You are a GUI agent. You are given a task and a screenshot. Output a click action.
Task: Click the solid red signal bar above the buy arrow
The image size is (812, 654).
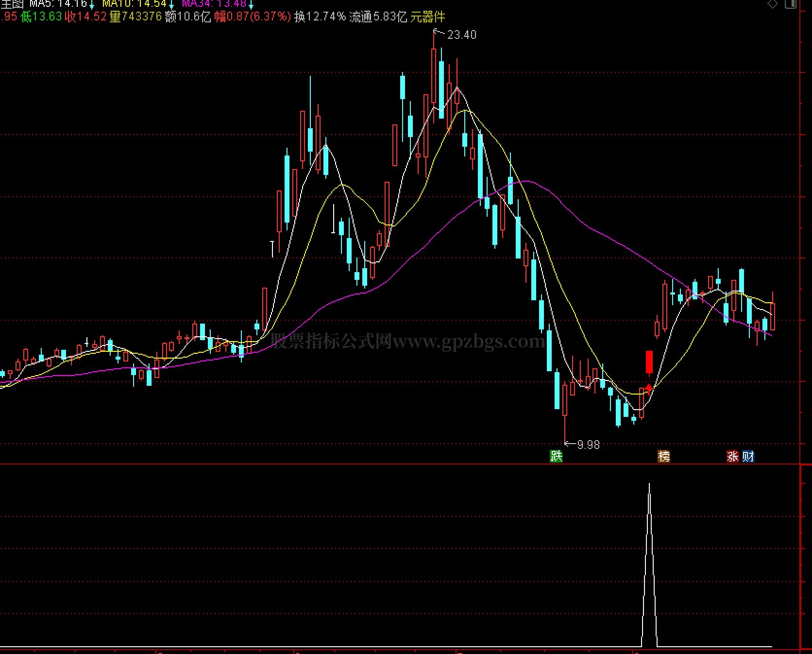(649, 362)
